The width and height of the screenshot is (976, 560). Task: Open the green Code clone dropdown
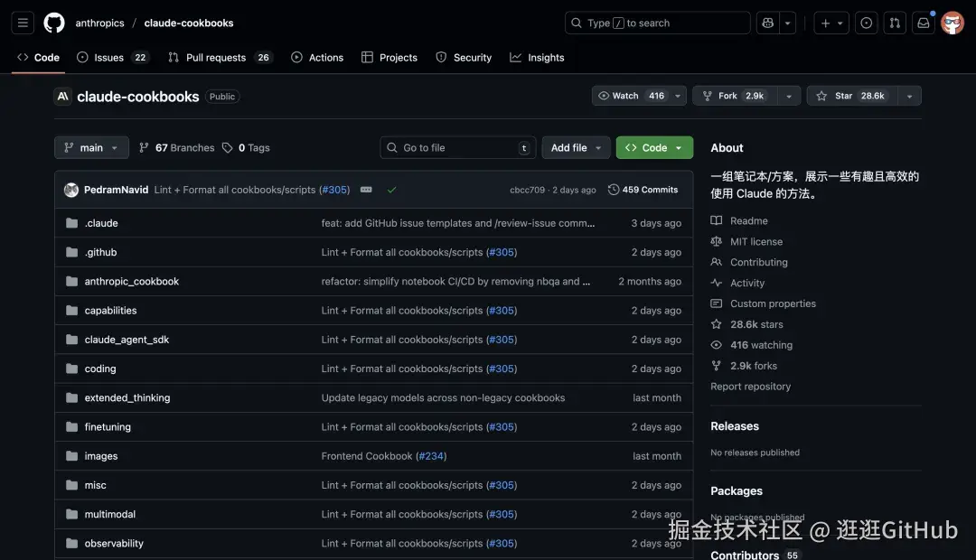click(654, 147)
